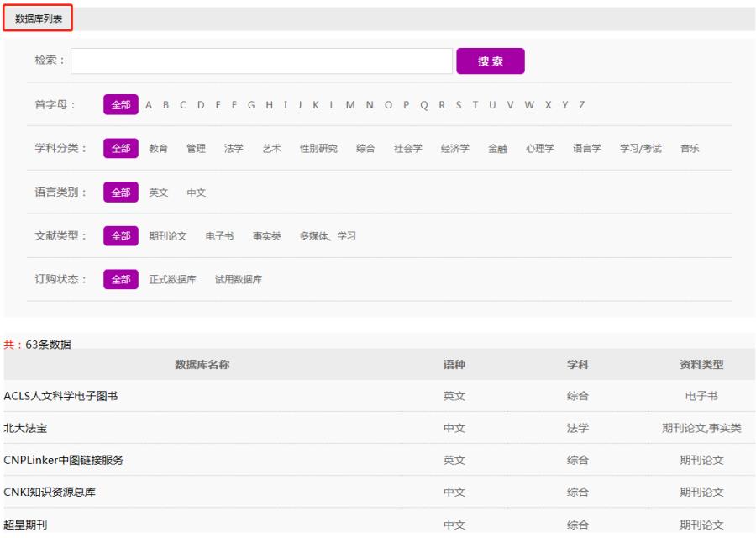Show only 正式数据库 subscriptions
This screenshot has width=756, height=538.
tap(172, 280)
